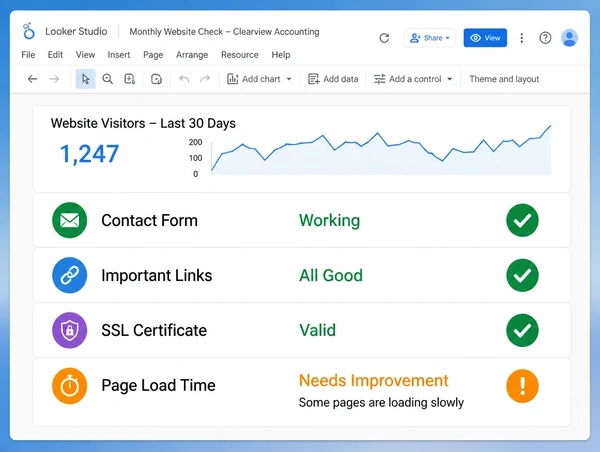Open the help question mark icon
600x452 pixels.
pyautogui.click(x=545, y=38)
